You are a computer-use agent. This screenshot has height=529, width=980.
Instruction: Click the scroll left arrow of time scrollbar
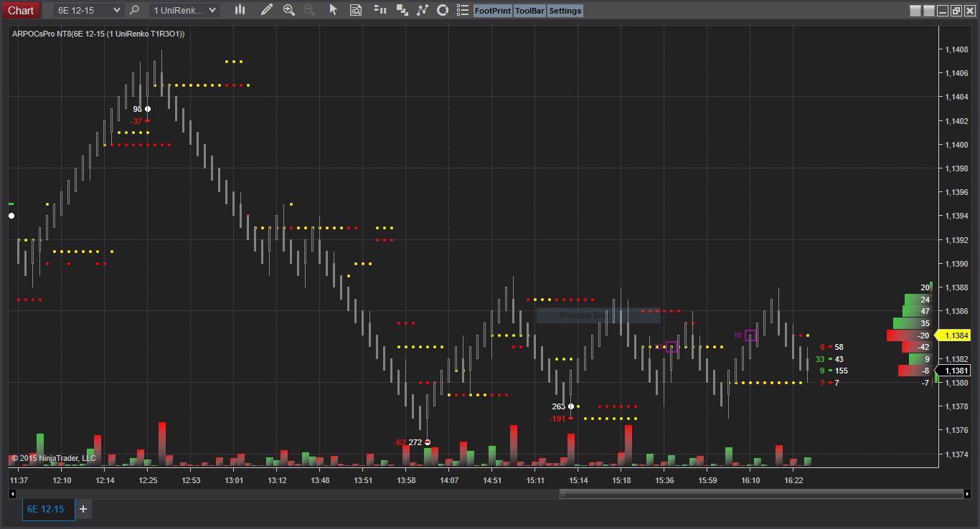pyautogui.click(x=12, y=494)
